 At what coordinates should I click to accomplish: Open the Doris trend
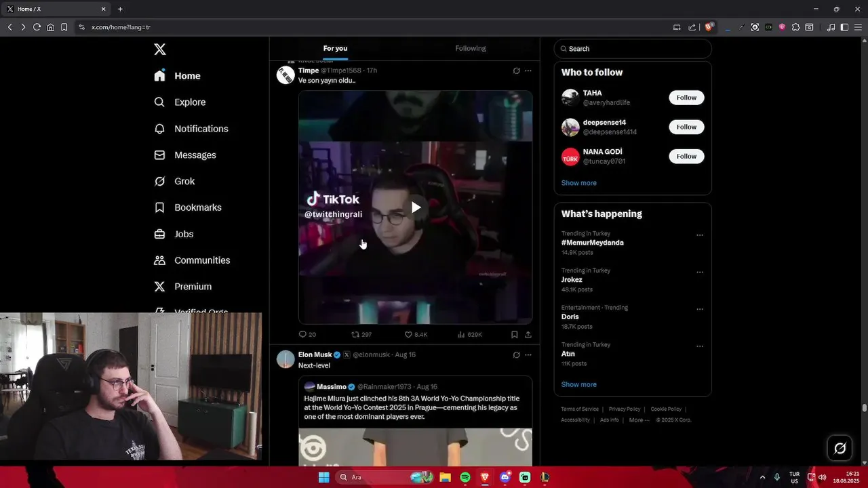pyautogui.click(x=570, y=317)
